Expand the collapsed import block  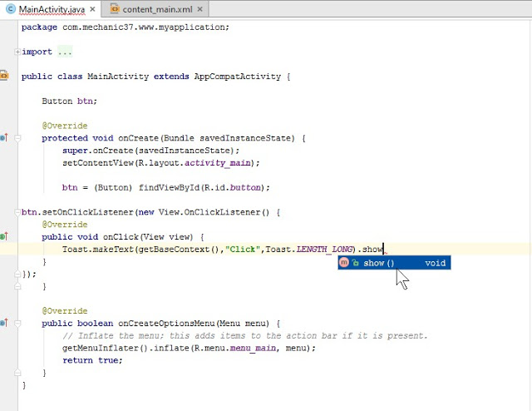(x=17, y=52)
